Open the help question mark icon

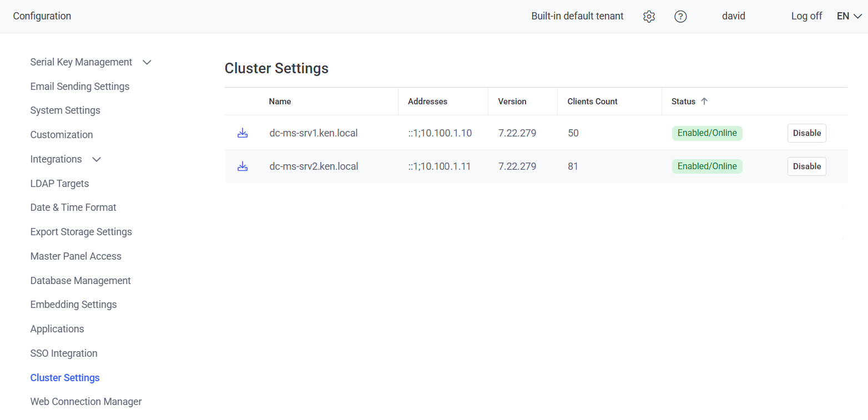click(680, 17)
